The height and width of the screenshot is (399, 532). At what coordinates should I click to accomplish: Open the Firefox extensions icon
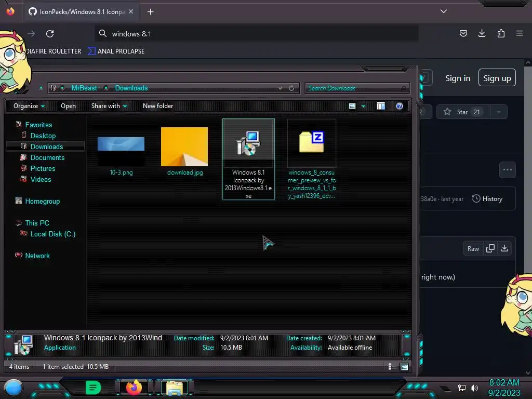coord(501,33)
